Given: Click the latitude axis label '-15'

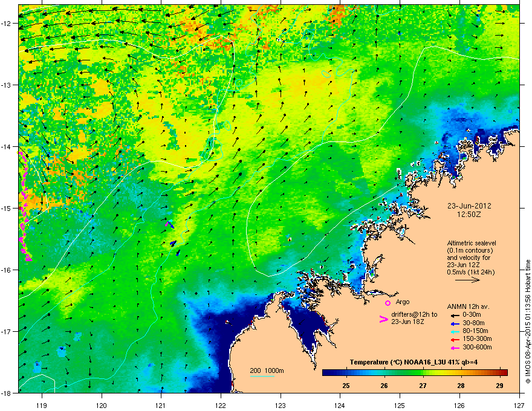Looking at the screenshot, I should point(7,208).
